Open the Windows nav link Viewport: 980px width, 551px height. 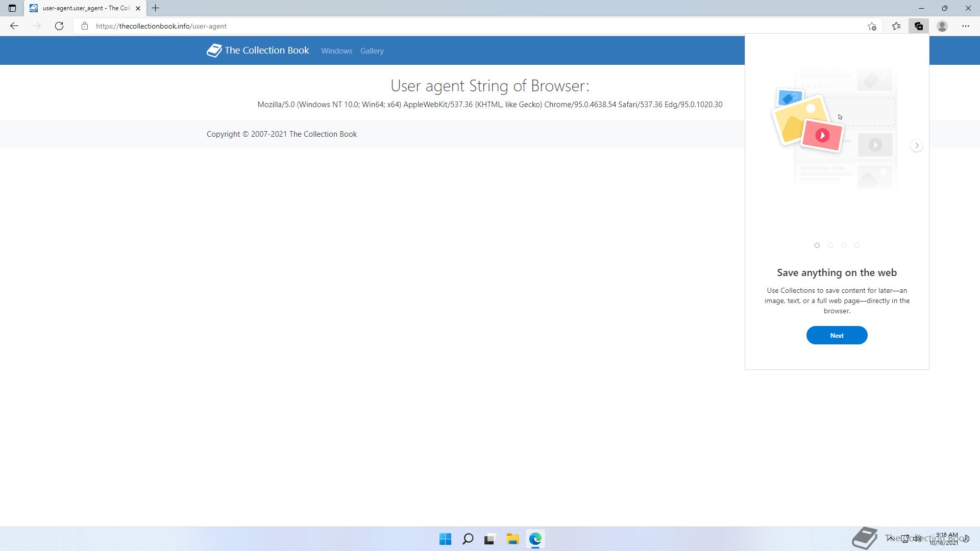coord(336,51)
